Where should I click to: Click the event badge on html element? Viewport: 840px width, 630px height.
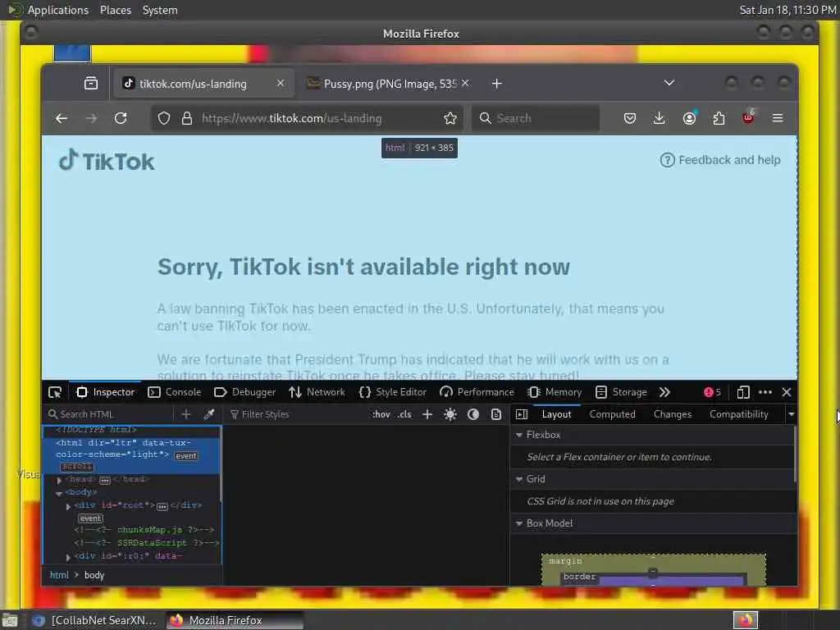click(186, 456)
